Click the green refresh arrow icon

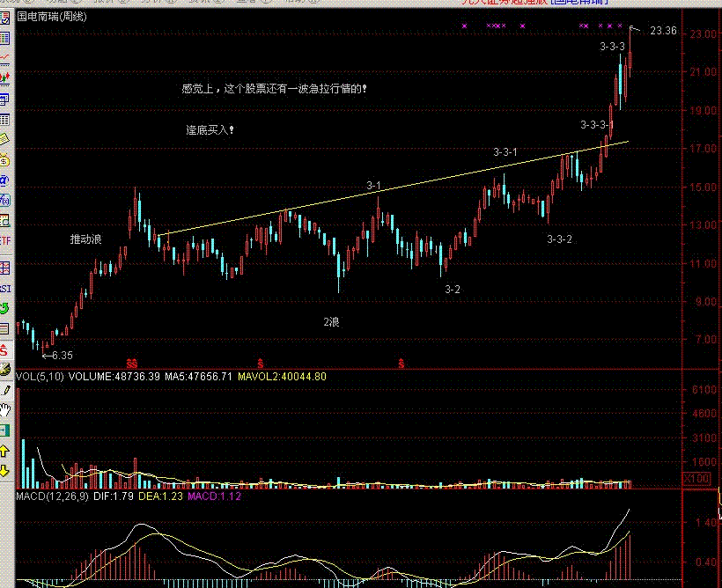point(4,308)
